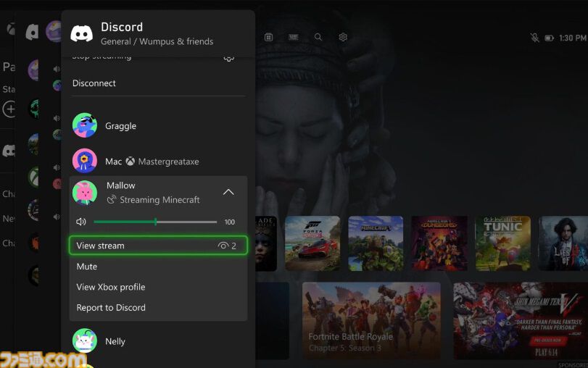Click the viewer count eye icon
The image size is (588, 368).
click(x=223, y=246)
